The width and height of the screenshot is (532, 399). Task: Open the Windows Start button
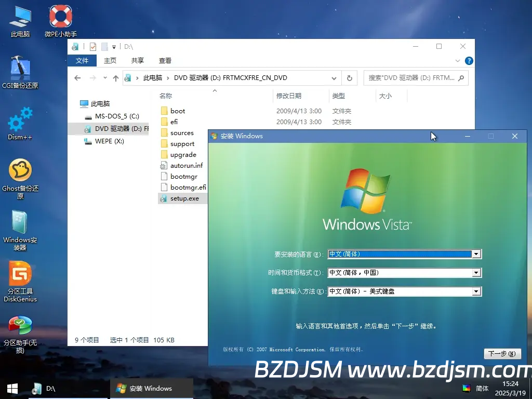click(x=12, y=389)
